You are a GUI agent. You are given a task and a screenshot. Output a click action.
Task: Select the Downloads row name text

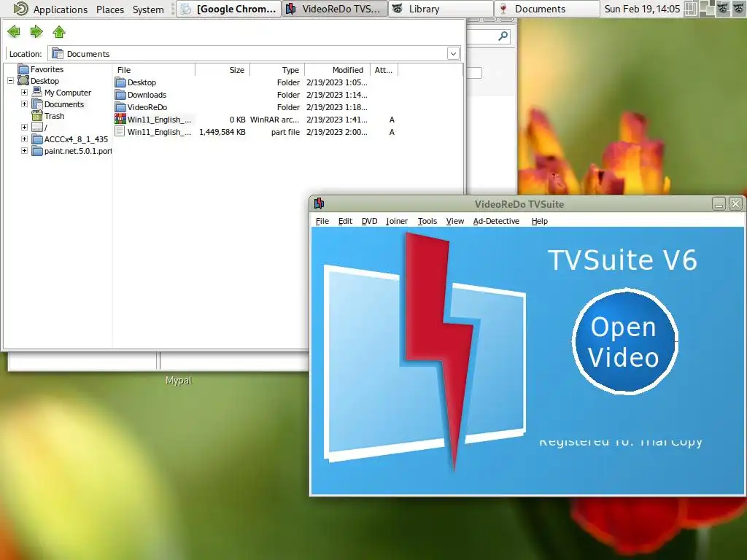(147, 95)
